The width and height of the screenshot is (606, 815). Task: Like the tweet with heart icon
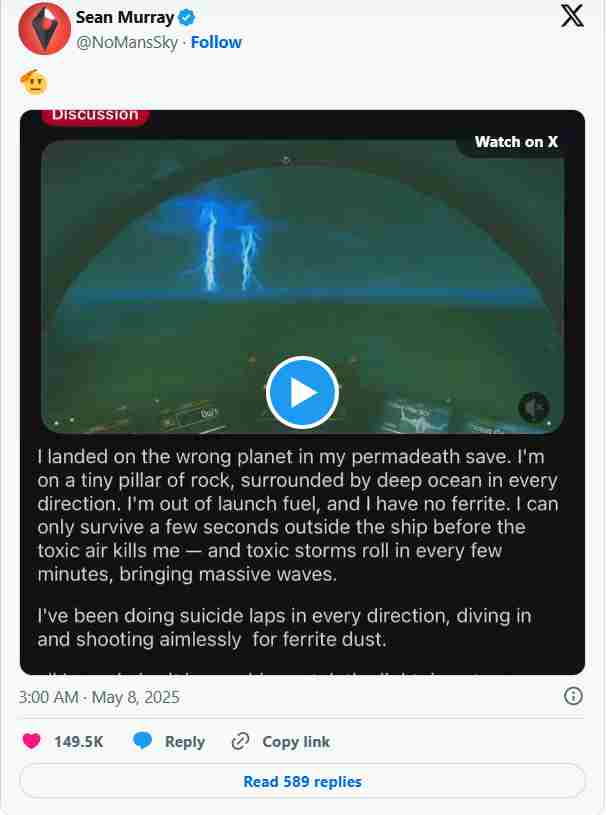click(32, 741)
